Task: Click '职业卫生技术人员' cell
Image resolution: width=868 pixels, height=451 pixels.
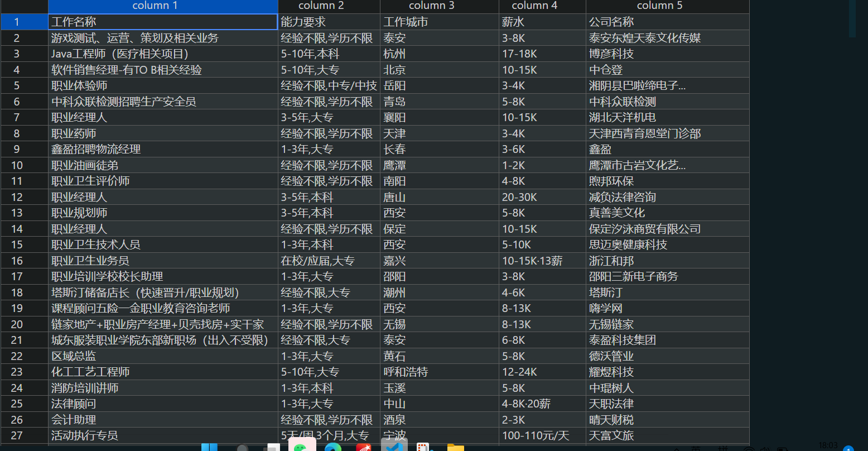Action: tap(163, 244)
